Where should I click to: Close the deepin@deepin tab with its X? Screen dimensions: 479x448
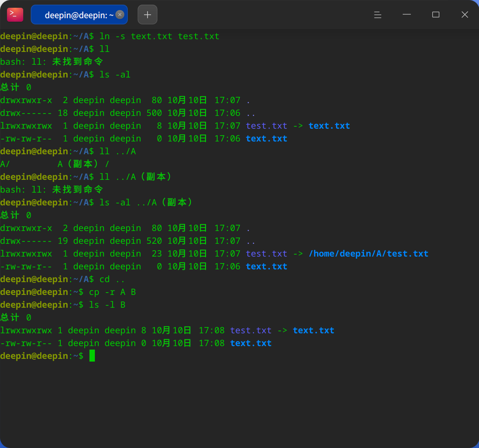(x=120, y=15)
